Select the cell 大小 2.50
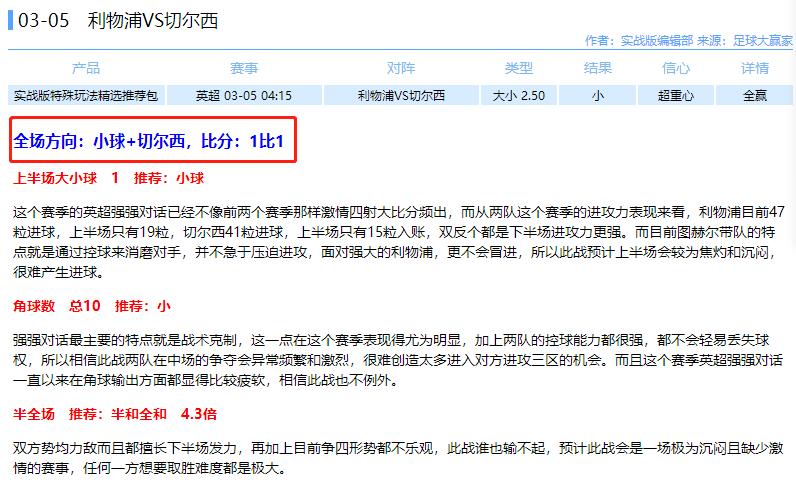The height and width of the screenshot is (482, 796). tap(519, 95)
